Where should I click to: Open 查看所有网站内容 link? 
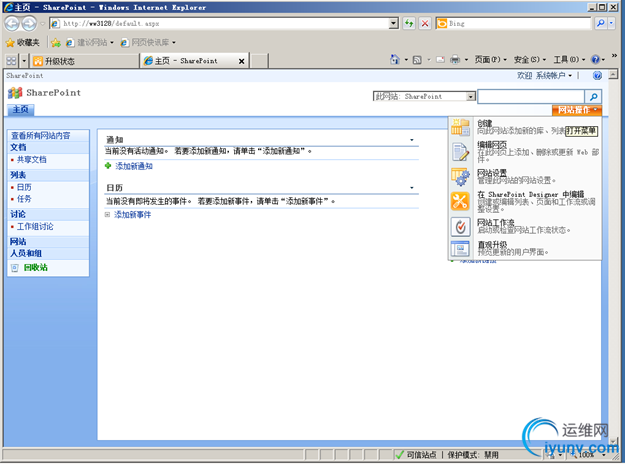tap(41, 136)
